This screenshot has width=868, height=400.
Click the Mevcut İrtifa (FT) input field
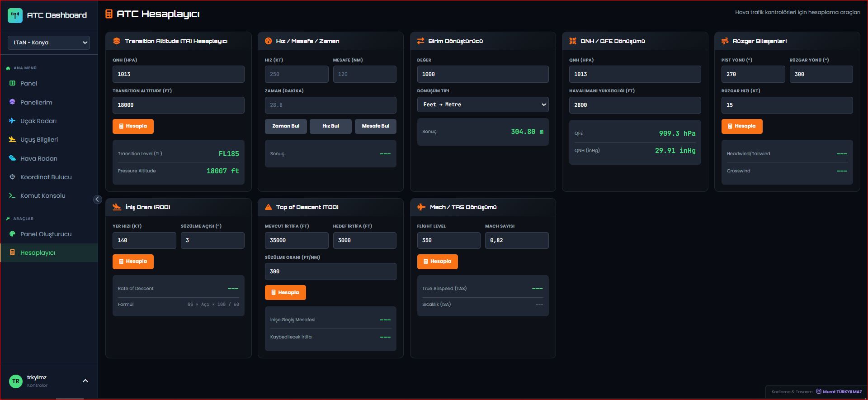pyautogui.click(x=297, y=240)
